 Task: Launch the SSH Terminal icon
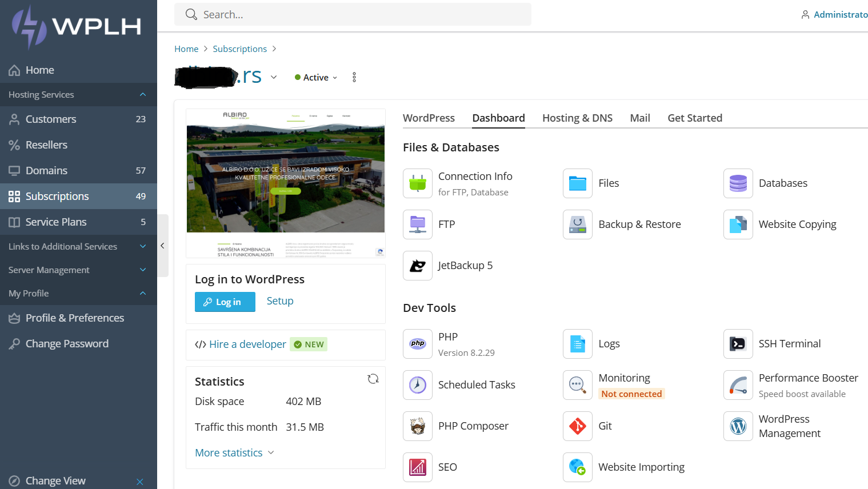(738, 344)
